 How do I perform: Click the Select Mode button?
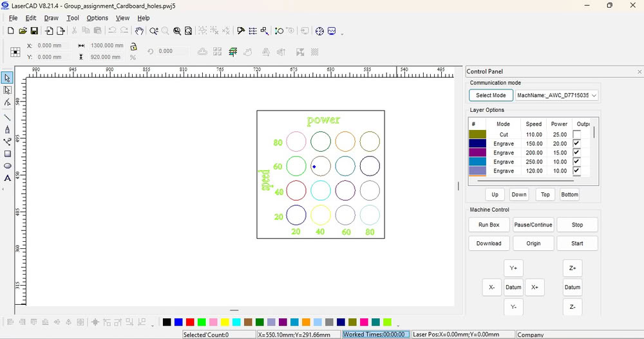click(x=491, y=95)
